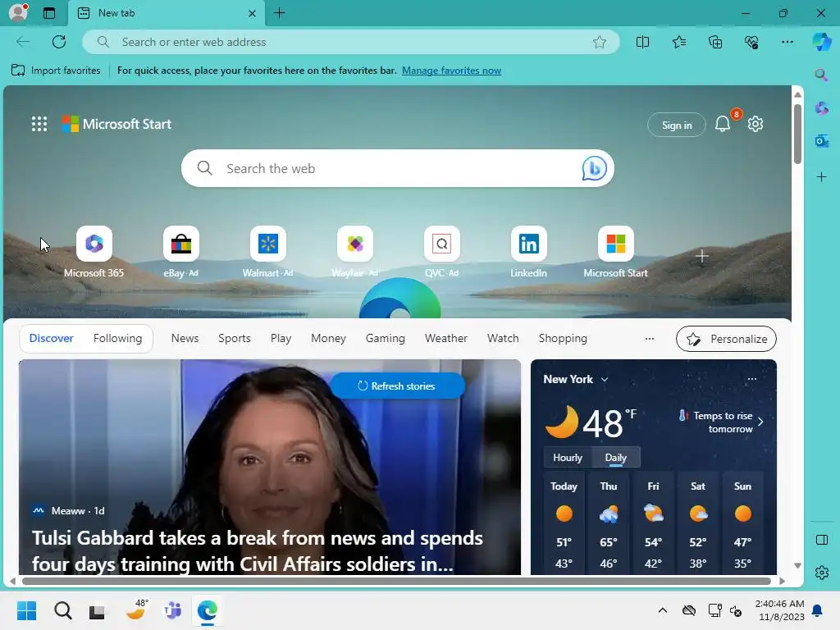
Task: Click Import favorites
Action: click(x=56, y=71)
